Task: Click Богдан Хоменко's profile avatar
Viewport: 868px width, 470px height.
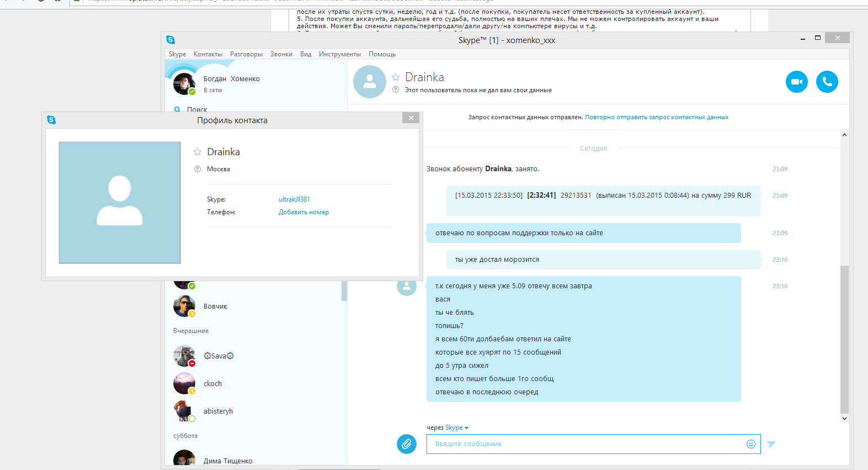Action: click(184, 84)
